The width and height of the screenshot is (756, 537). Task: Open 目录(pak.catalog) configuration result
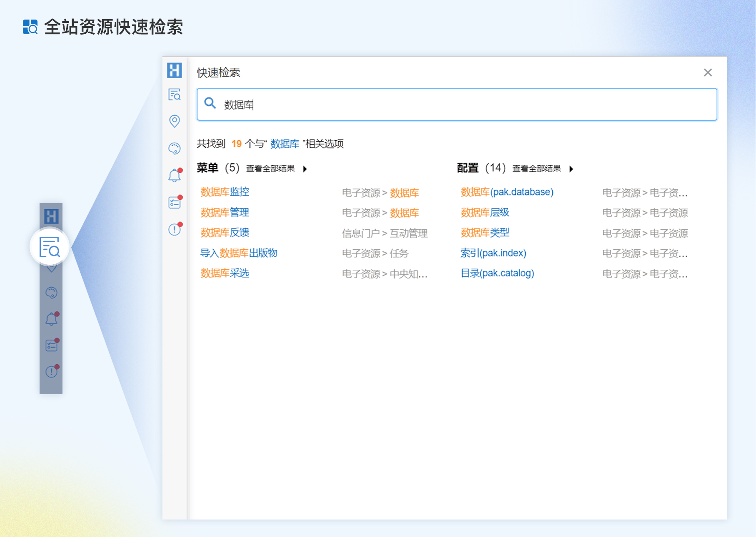click(497, 273)
